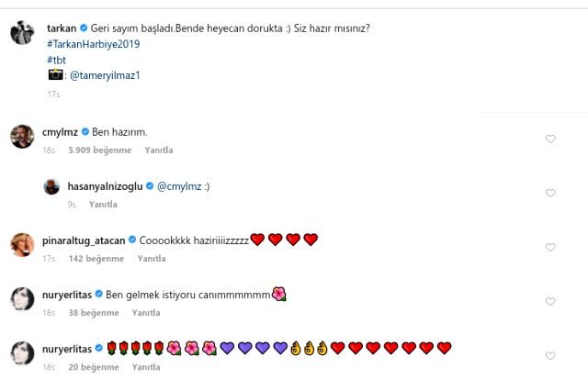This screenshot has height=391, width=588.
Task: Reply to pinaraltug_atacan via Yanıtla
Action: 152,259
